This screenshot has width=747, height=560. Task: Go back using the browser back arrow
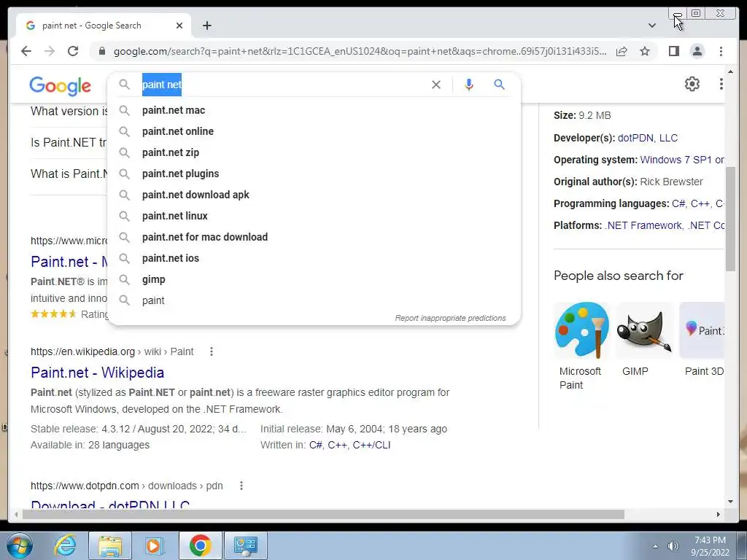tap(26, 51)
